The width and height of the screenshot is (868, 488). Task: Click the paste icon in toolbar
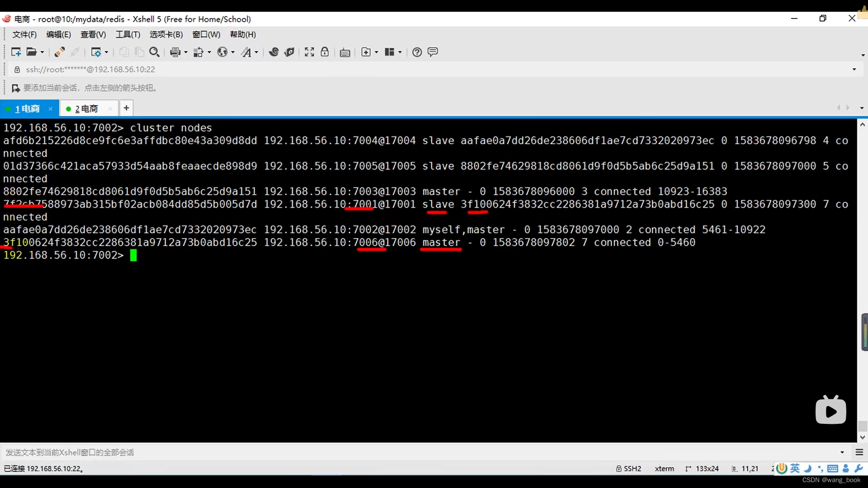tap(139, 52)
